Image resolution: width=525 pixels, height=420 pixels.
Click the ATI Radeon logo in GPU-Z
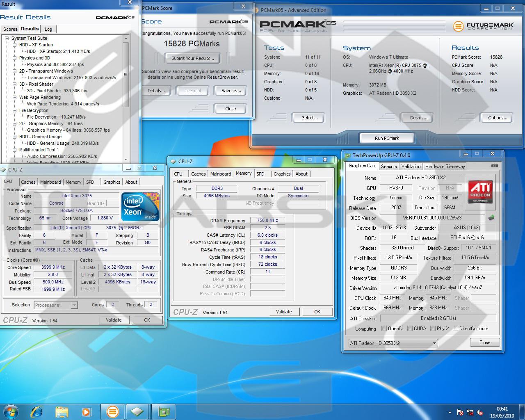click(x=480, y=192)
